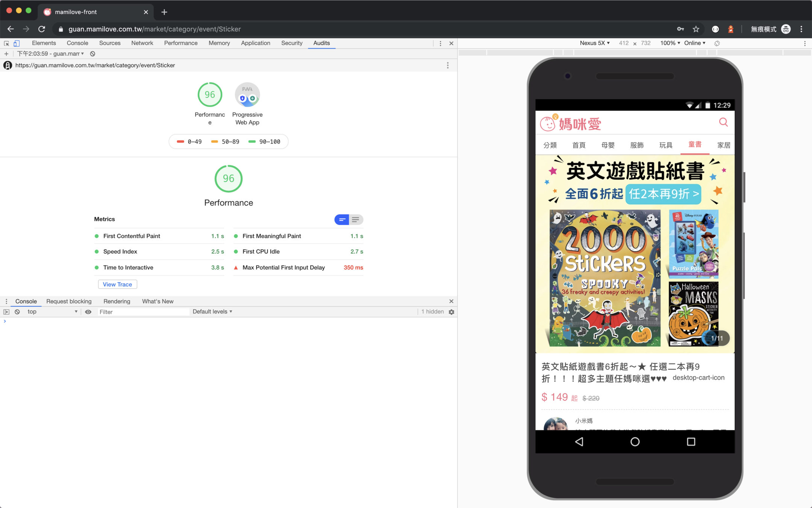Click the search icon in mobile page
This screenshot has height=508, width=812.
click(x=723, y=122)
